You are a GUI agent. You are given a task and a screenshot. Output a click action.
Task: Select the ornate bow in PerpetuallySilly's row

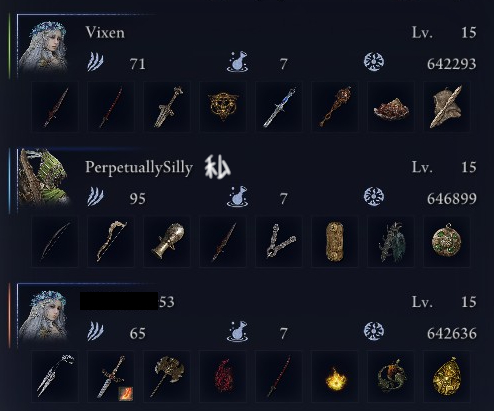111,241
